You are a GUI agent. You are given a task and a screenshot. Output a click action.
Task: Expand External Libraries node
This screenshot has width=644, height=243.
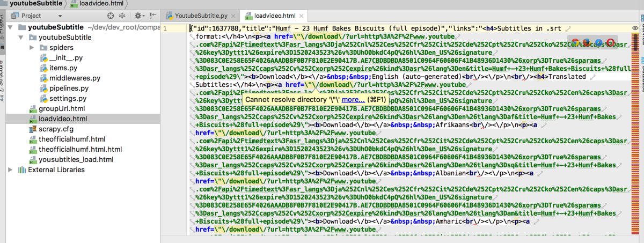pyautogui.click(x=10, y=170)
